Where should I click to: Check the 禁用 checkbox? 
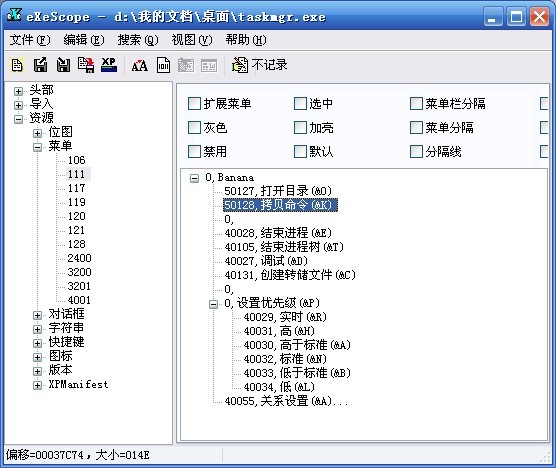[x=194, y=152]
